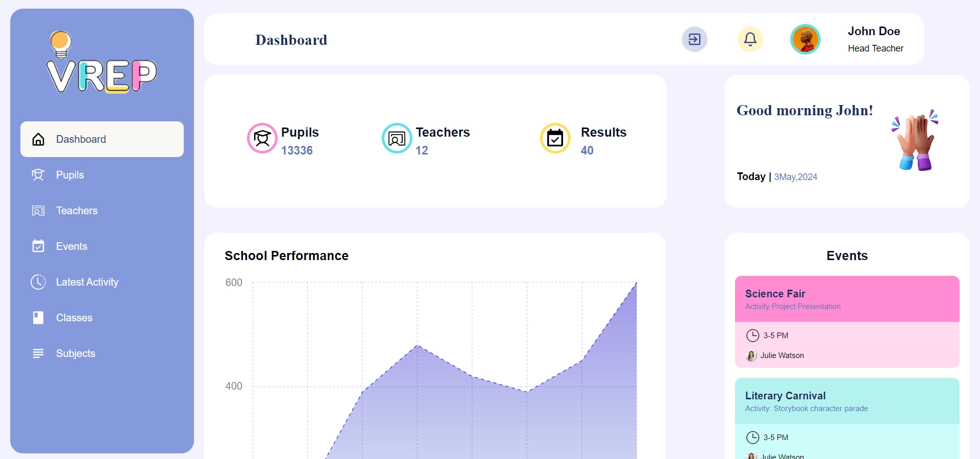Viewport: 980px width, 459px height.
Task: Click Julie Watson name in Science Fair card
Action: click(x=782, y=355)
